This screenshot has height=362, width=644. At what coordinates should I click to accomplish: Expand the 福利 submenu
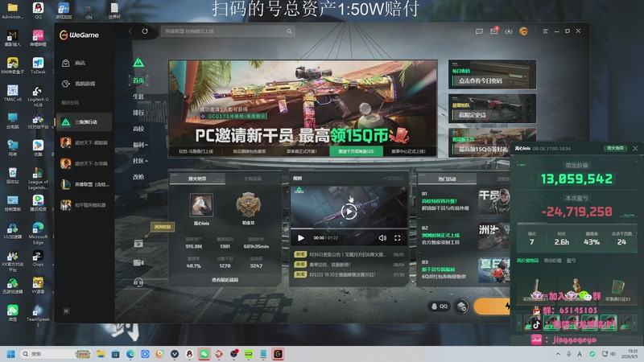click(140, 145)
